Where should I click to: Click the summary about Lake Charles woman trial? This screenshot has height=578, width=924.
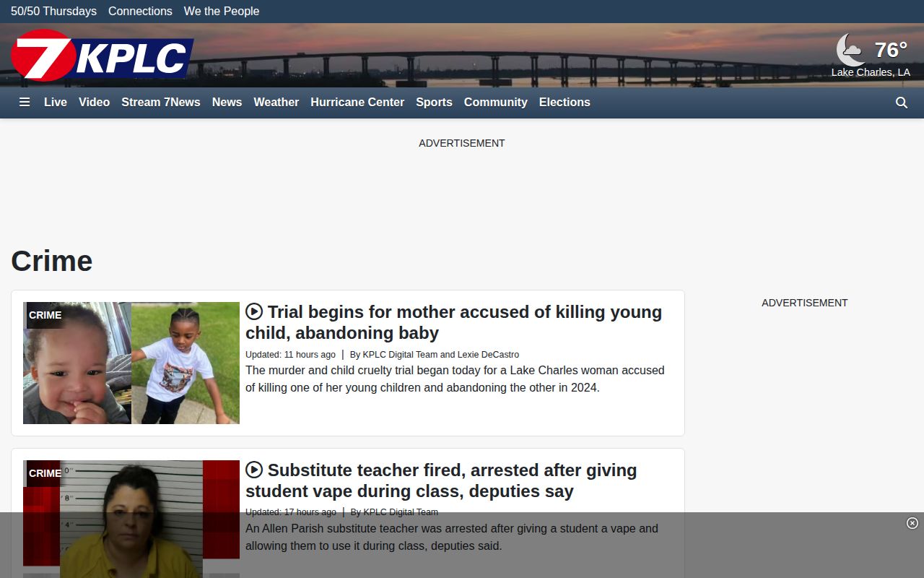pyautogui.click(x=455, y=379)
